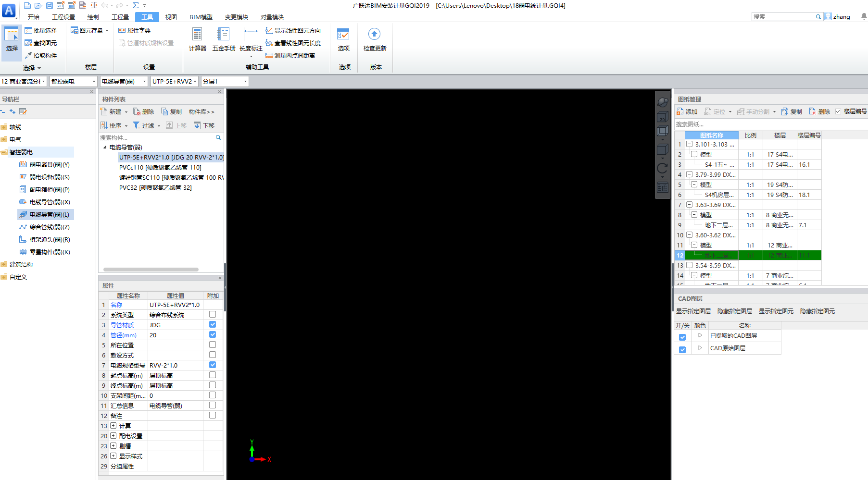Uncheck 附加 checkbox for 管径(mm) row
The width and height of the screenshot is (868, 480).
(x=213, y=334)
